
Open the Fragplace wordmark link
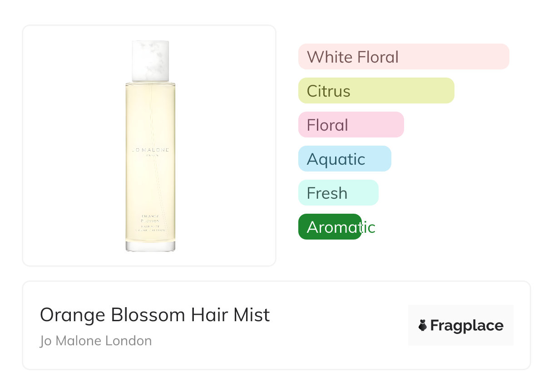[x=467, y=325]
